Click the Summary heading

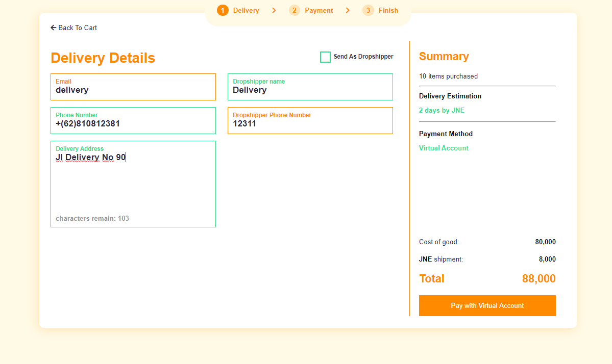tap(444, 57)
